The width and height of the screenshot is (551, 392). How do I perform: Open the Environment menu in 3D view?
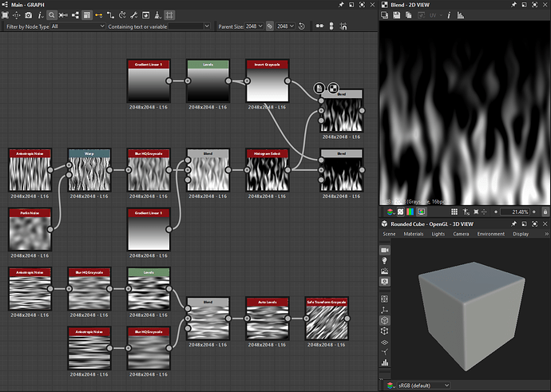coord(490,234)
